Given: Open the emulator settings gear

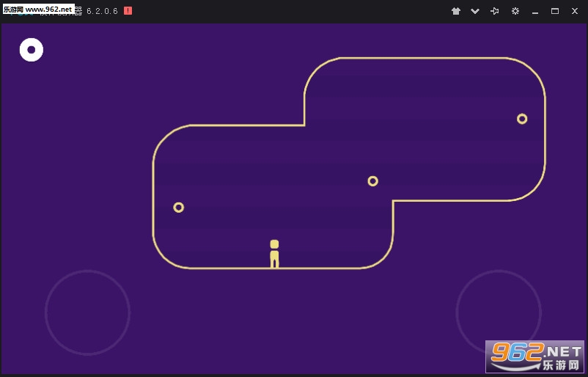Looking at the screenshot, I should point(515,11).
